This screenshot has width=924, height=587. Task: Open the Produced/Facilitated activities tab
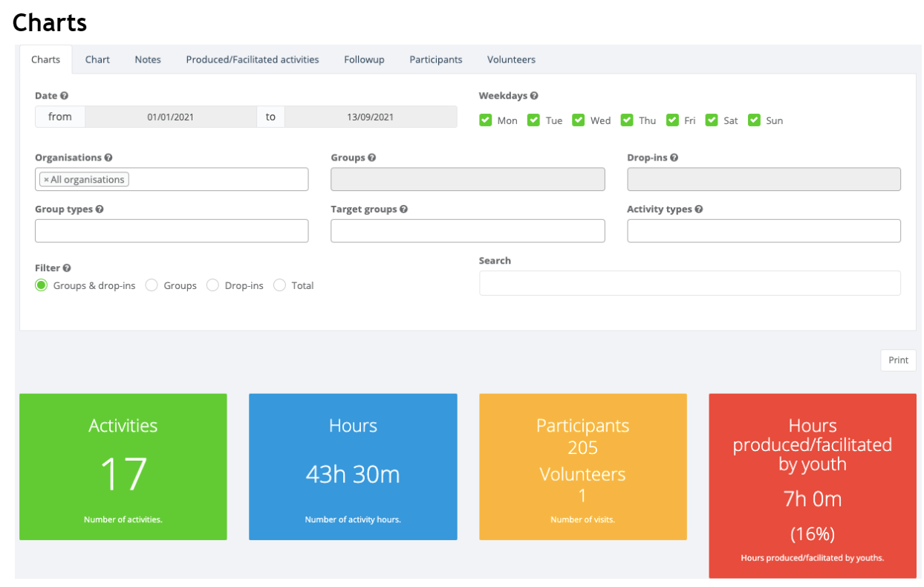253,59
